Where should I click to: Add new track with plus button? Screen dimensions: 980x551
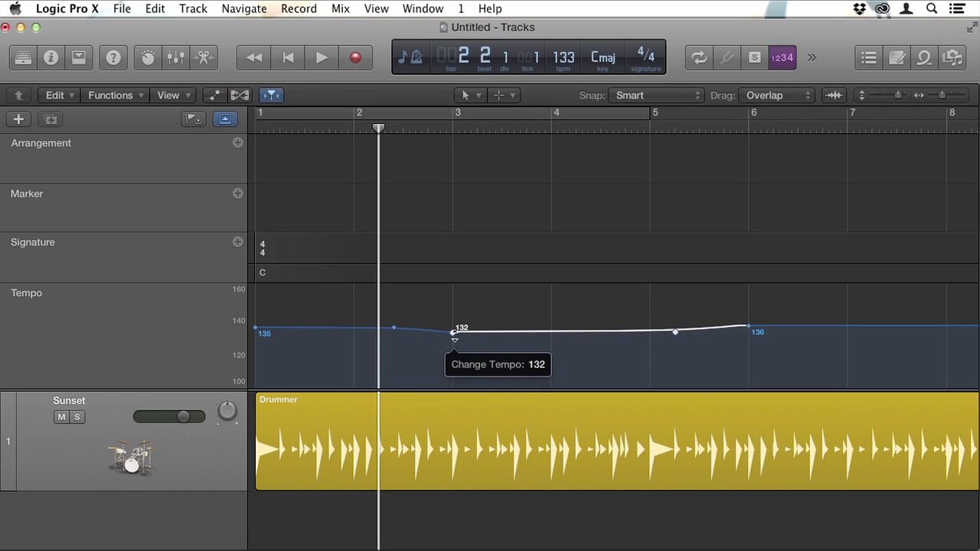click(x=18, y=119)
